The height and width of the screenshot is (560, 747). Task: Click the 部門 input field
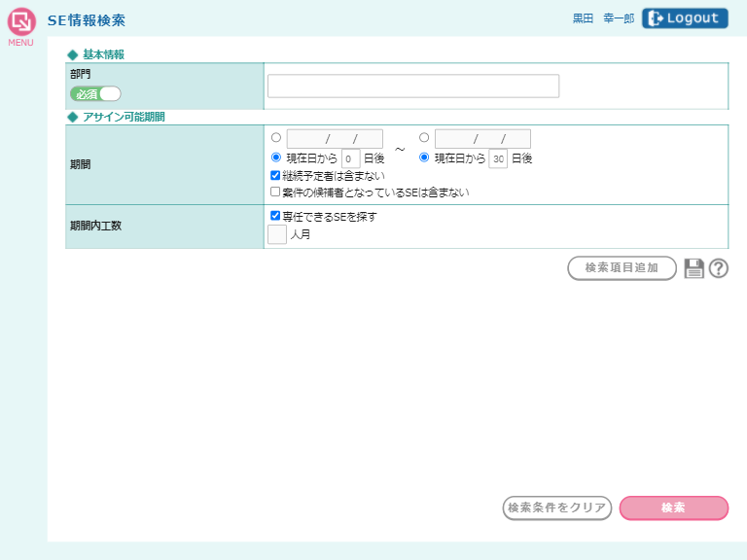point(413,87)
